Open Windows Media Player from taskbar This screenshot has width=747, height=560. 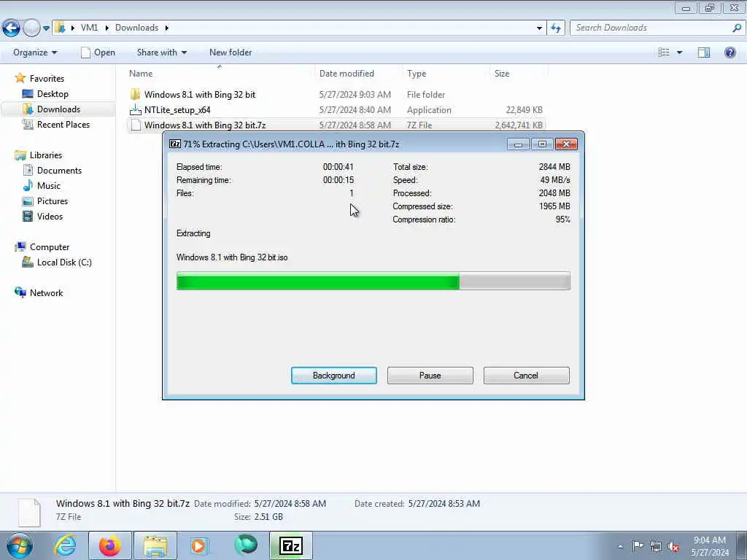click(199, 545)
